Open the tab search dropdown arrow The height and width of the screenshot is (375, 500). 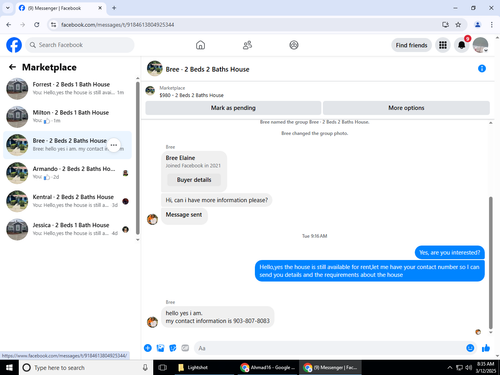click(x=8, y=8)
